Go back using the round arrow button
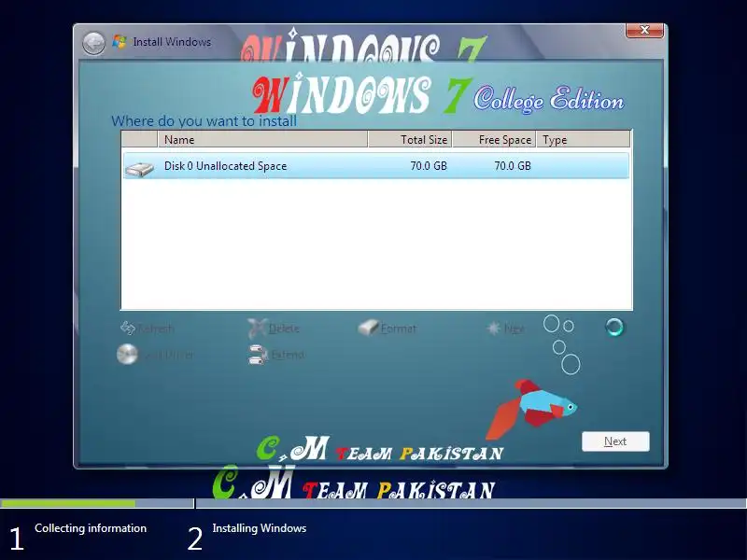Viewport: 747px width, 560px height. click(93, 43)
